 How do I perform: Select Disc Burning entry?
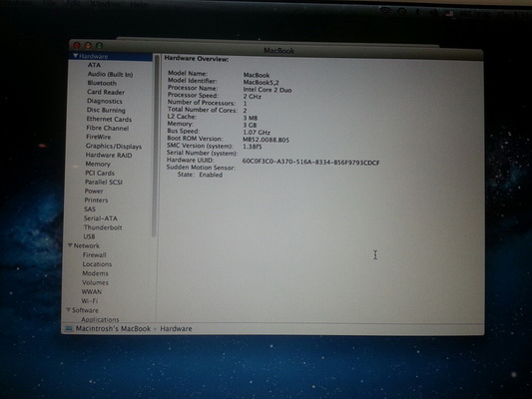pos(106,110)
